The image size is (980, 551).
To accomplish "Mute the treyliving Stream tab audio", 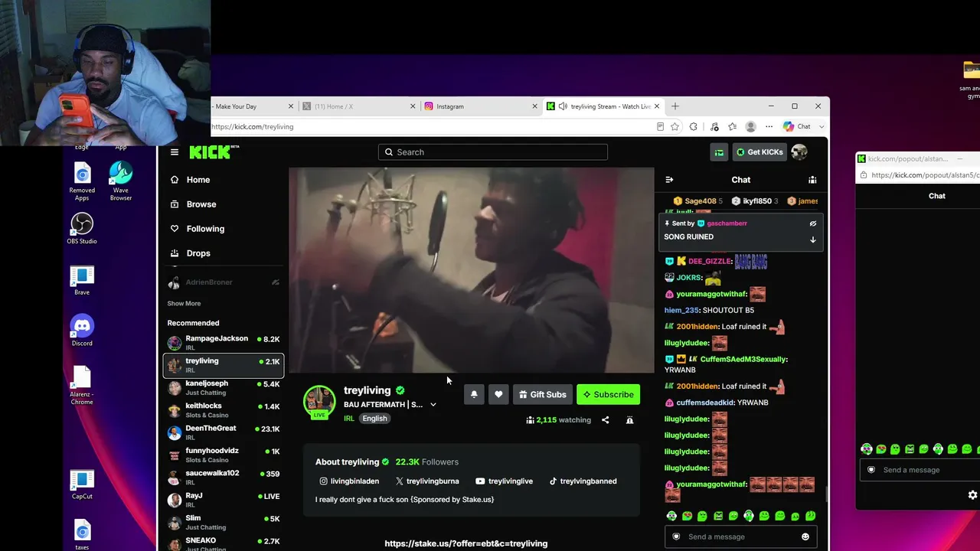I will point(563,106).
